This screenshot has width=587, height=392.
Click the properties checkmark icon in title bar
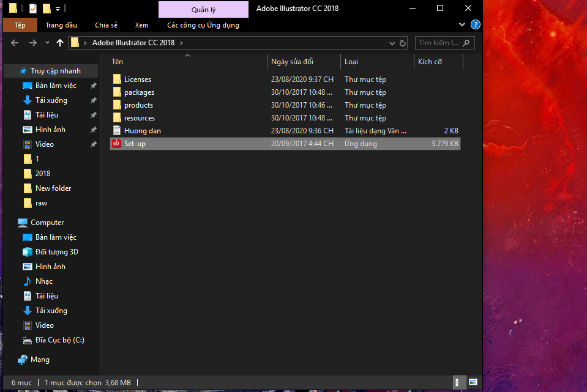(32, 9)
